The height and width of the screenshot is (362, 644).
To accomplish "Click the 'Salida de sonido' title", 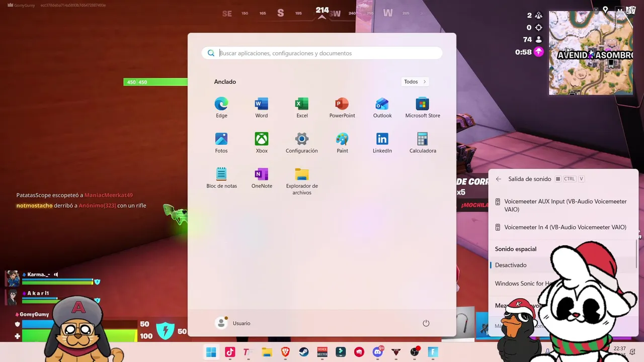I will [x=530, y=179].
